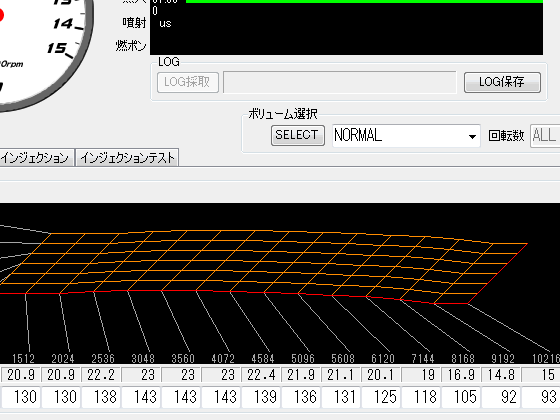560x420 pixels.
Task: Select the 105 cell under 8168 rpm
Action: (461, 397)
